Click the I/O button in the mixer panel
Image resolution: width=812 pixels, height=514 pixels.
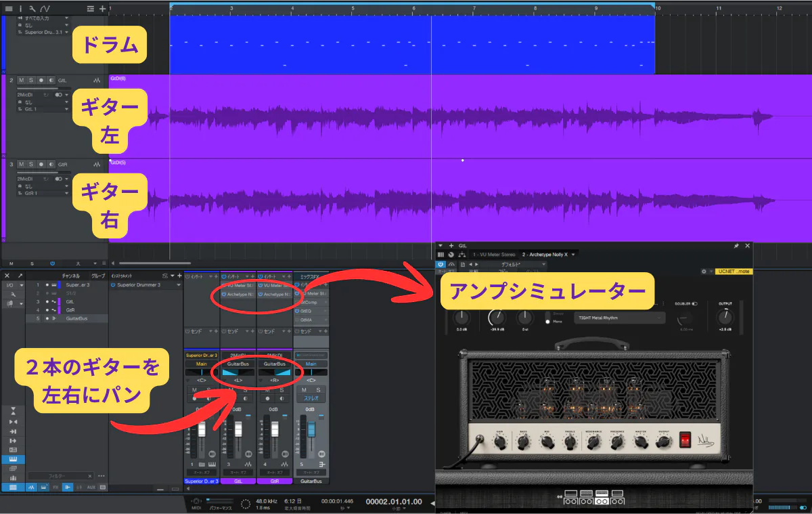coord(10,285)
